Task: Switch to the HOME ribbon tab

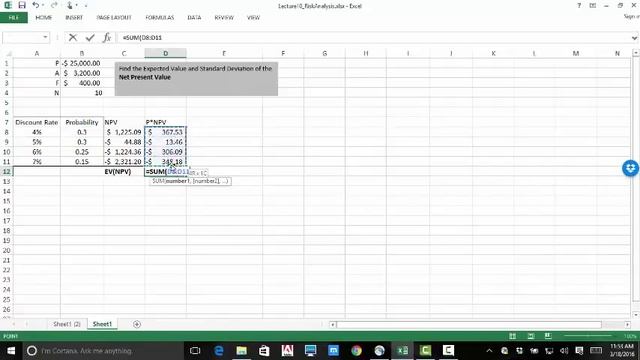Action: pos(44,18)
